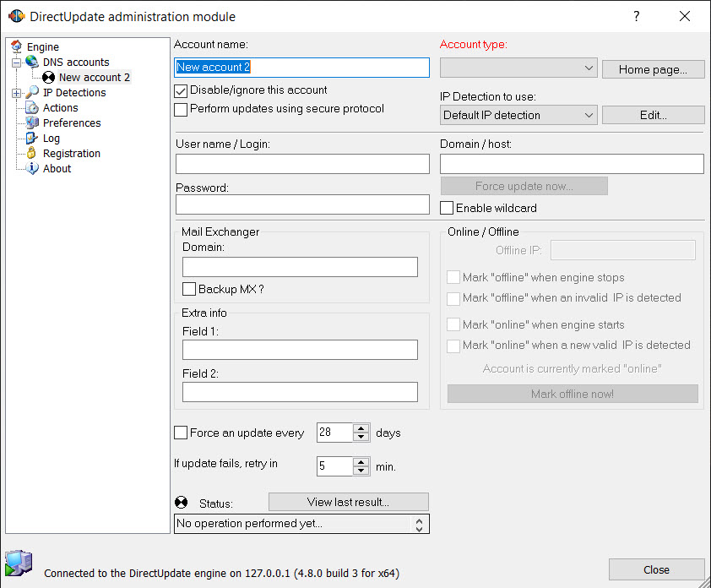Check the Backup MX option
Viewport: 711px width, 588px height.
189,289
